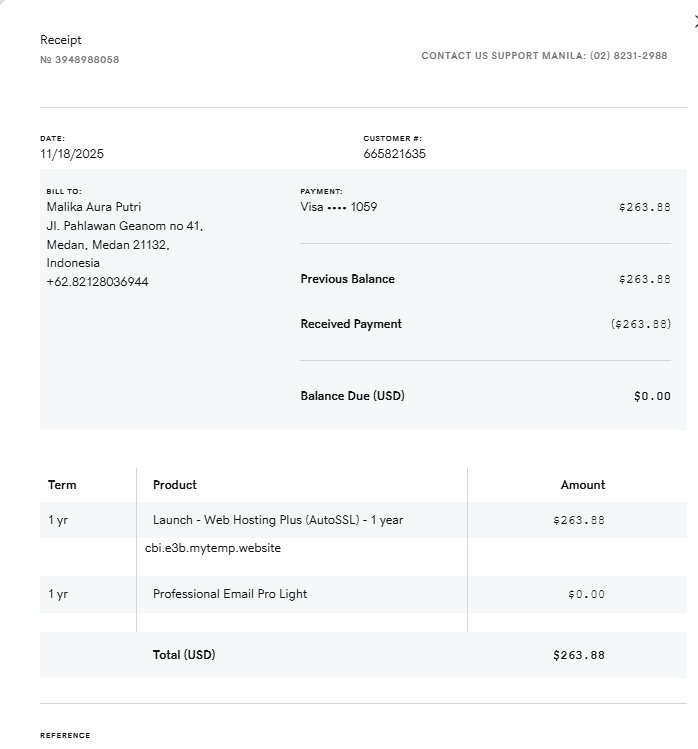Click the Reference section heading
698x749 pixels.
(65, 735)
